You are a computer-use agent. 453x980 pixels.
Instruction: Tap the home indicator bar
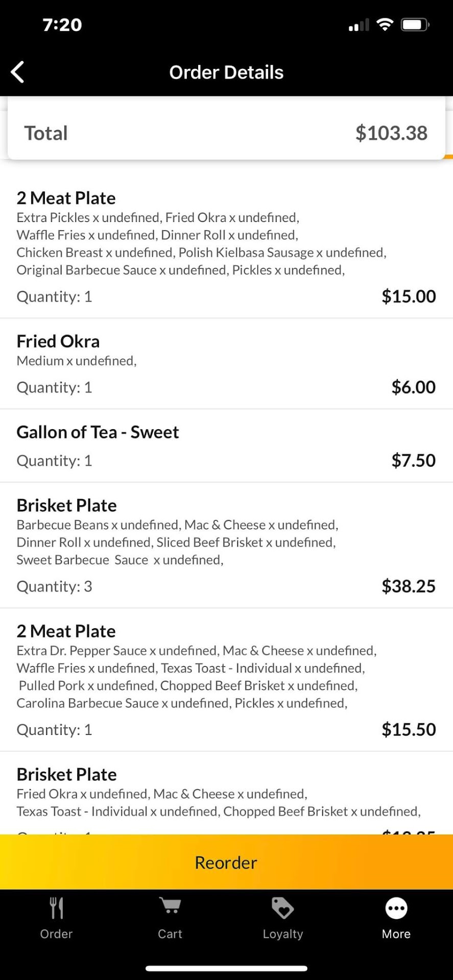pos(226,968)
